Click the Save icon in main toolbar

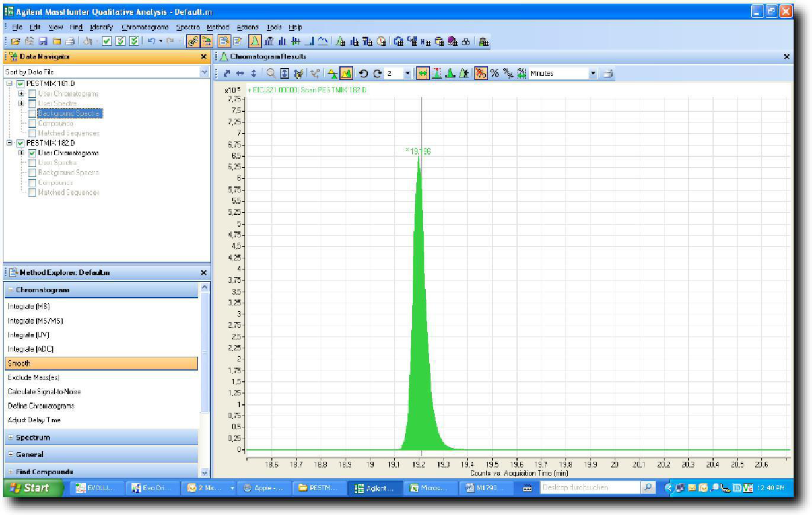pyautogui.click(x=43, y=41)
